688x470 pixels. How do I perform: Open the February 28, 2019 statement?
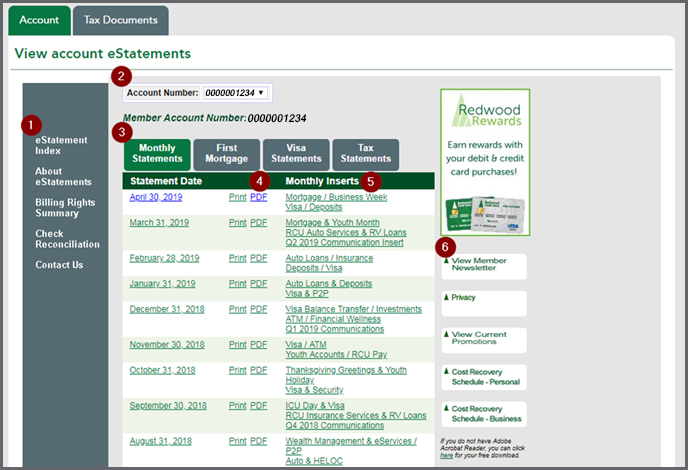164,258
